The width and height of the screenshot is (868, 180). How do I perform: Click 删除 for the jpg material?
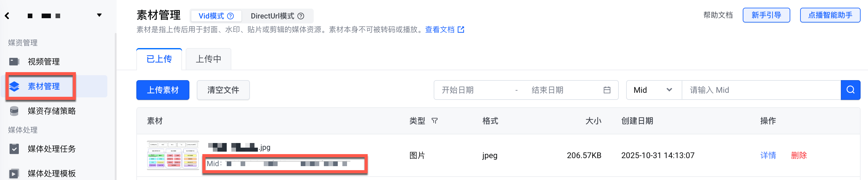pyautogui.click(x=799, y=155)
